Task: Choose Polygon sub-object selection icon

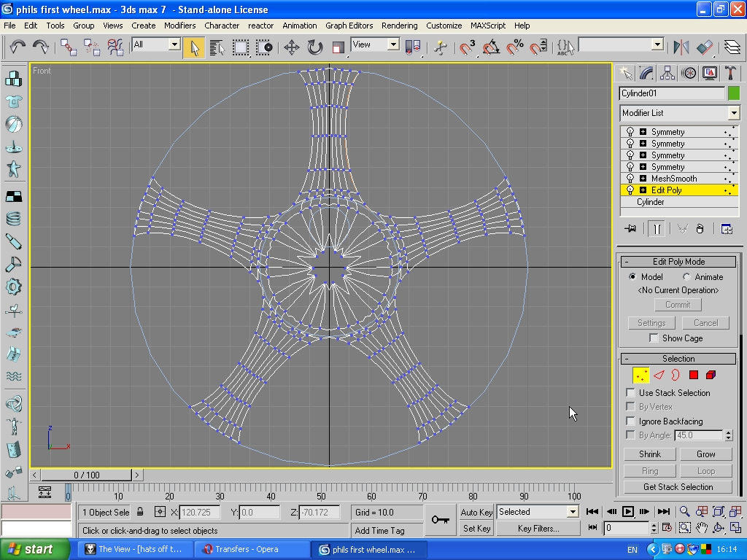Action: 694,375
